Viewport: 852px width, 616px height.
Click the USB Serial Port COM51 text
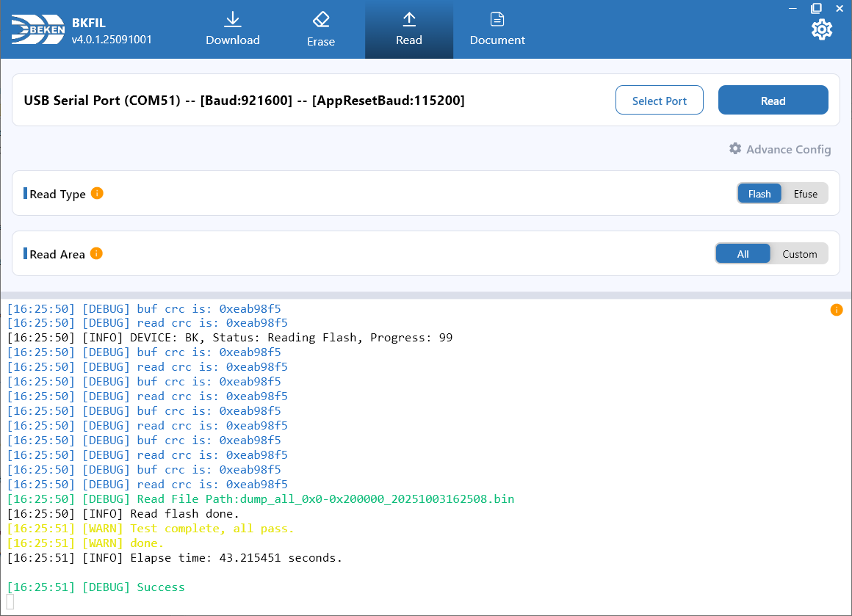(x=244, y=101)
